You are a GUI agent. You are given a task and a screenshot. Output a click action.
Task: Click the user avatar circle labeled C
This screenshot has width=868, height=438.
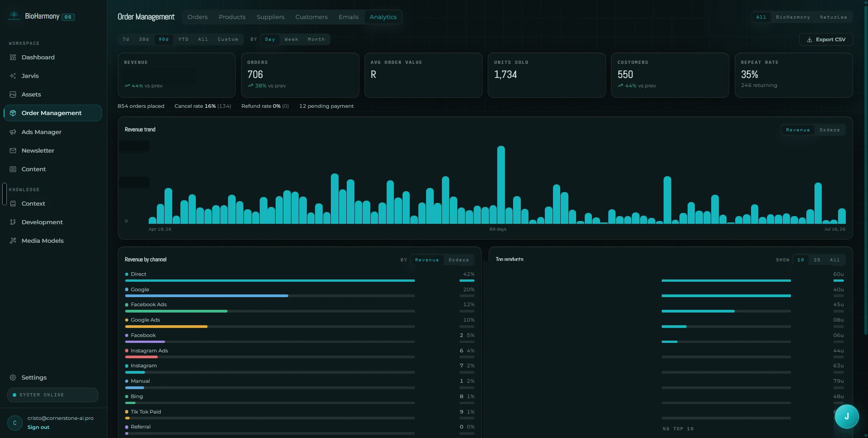15,423
